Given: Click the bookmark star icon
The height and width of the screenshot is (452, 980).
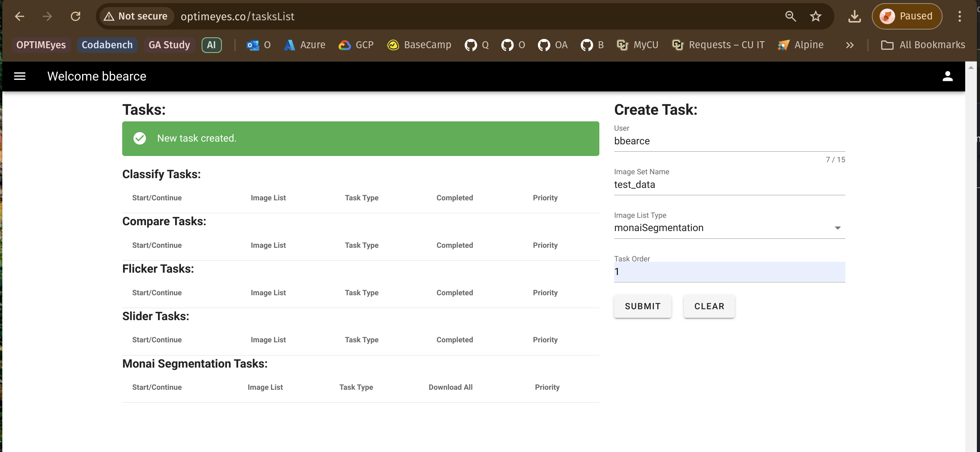Looking at the screenshot, I should pos(817,16).
